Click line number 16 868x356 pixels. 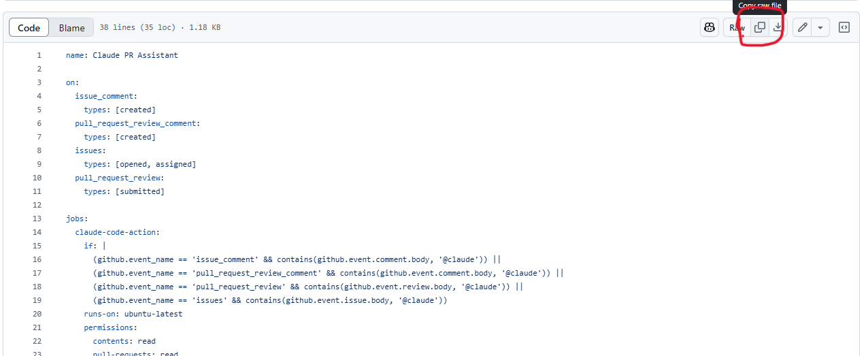(37, 259)
